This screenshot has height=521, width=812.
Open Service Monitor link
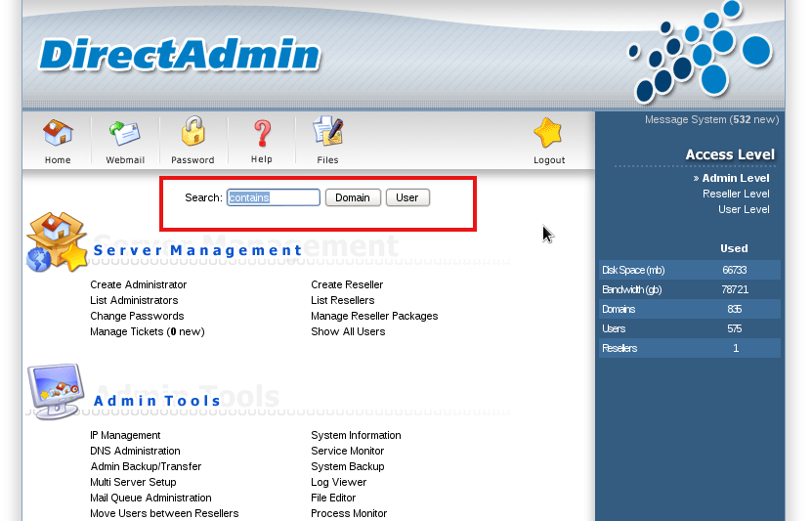coord(348,451)
